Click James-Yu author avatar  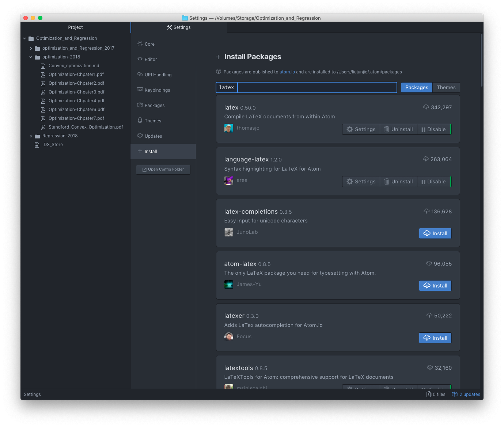[x=229, y=285]
